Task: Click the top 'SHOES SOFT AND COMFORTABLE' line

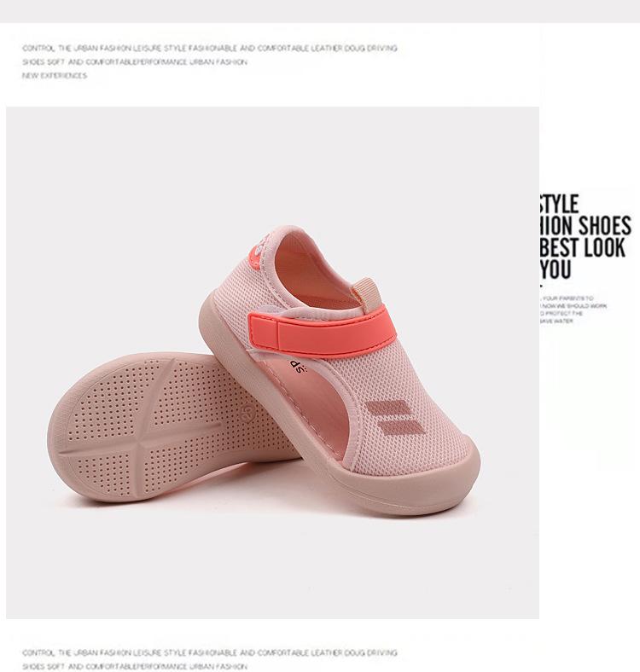Action: [x=135, y=62]
